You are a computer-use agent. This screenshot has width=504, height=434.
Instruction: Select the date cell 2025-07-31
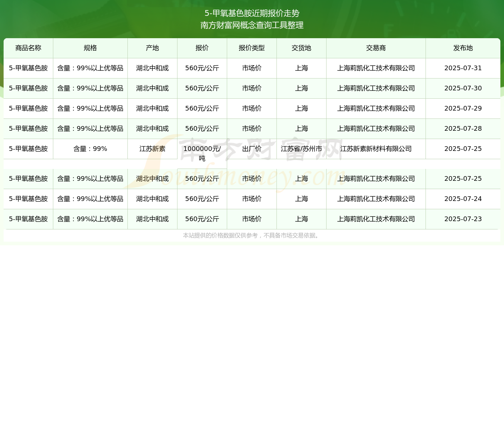tap(463, 68)
